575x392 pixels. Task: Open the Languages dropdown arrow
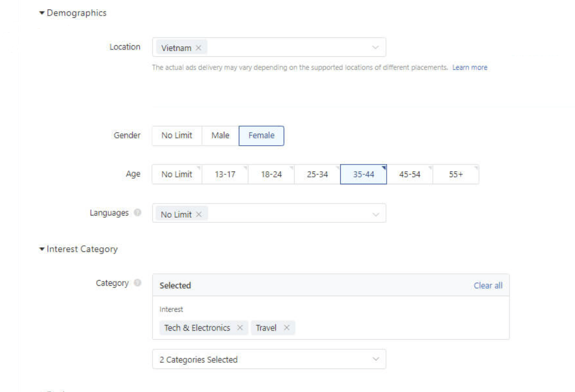375,214
